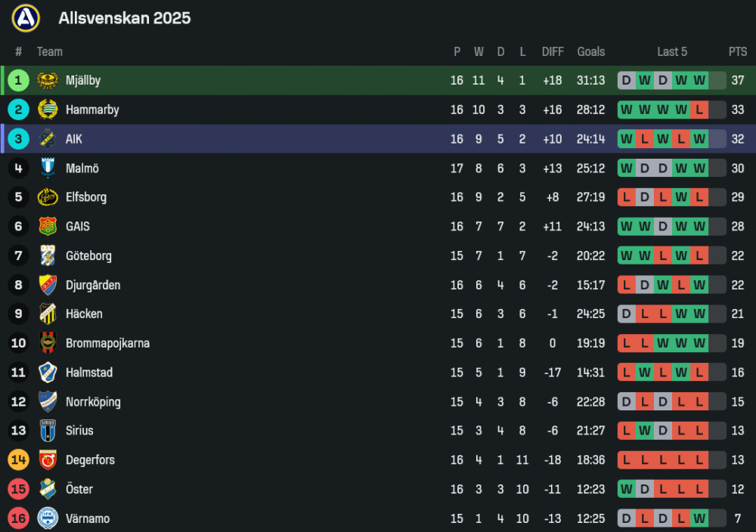Screen dimensions: 756x532
Task: Click the GAIS team crest
Action: (48, 226)
